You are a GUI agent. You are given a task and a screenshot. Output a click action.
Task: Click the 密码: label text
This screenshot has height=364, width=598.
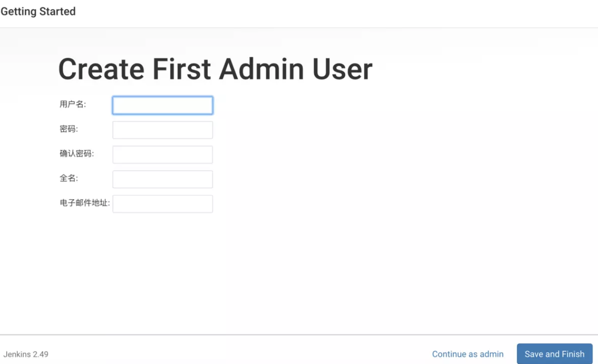69,129
